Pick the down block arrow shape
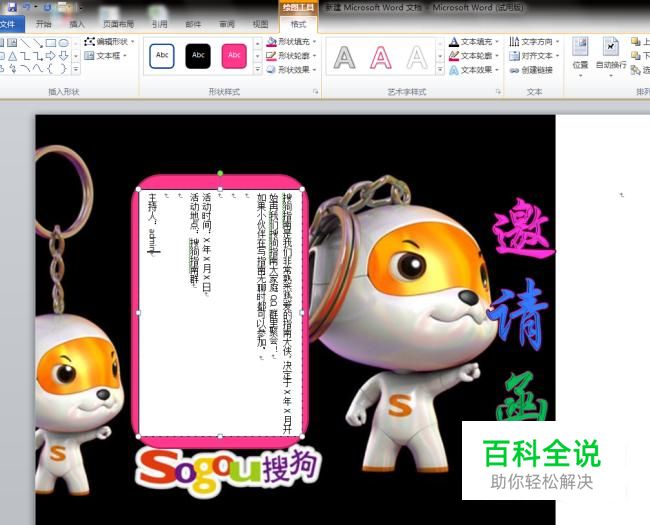 coord(63,56)
